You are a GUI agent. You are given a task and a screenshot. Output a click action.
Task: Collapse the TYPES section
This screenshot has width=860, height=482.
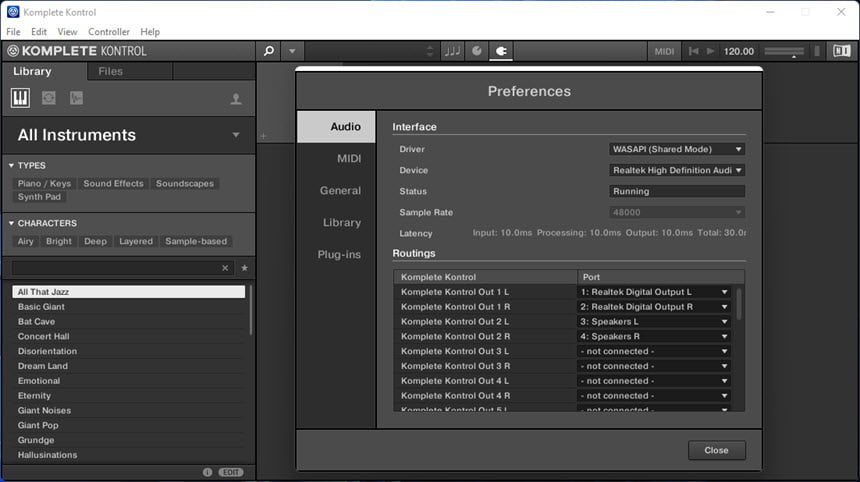click(x=11, y=165)
